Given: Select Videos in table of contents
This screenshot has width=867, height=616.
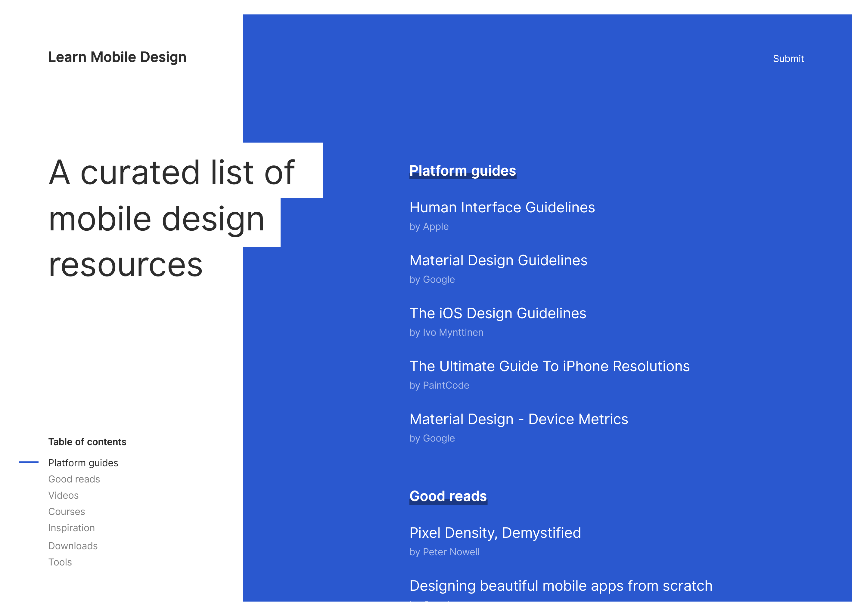Looking at the screenshot, I should pos(64,495).
